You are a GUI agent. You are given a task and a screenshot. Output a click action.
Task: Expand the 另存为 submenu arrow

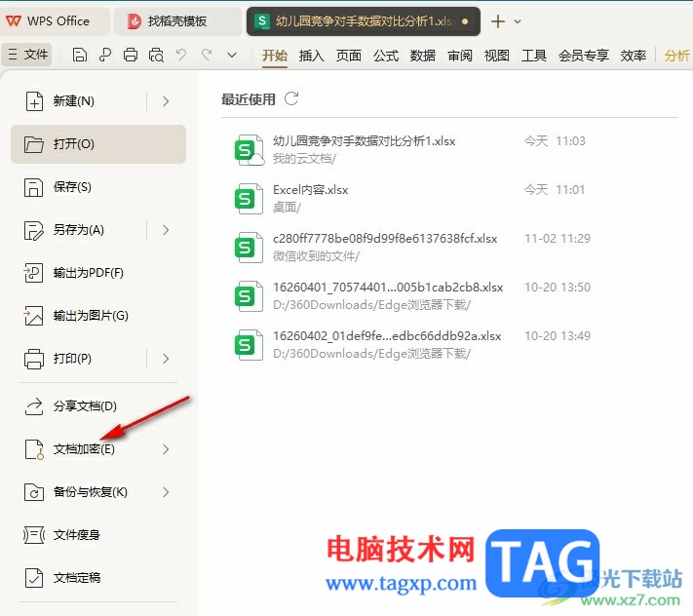166,230
